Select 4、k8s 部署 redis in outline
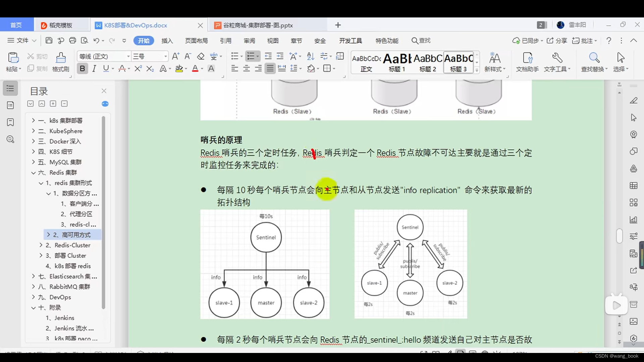The width and height of the screenshot is (644, 362). pos(68,266)
